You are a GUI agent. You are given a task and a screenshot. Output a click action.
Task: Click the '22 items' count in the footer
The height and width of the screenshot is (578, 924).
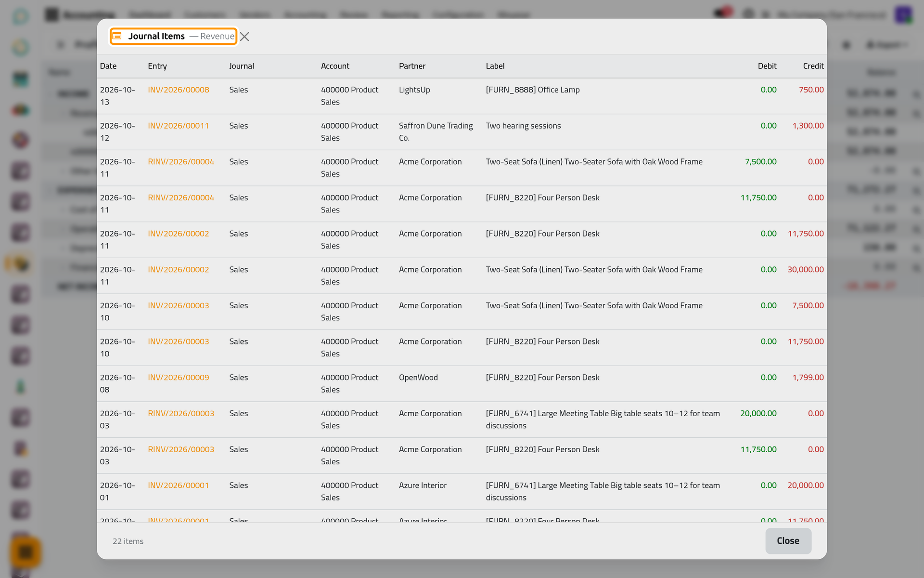128,541
